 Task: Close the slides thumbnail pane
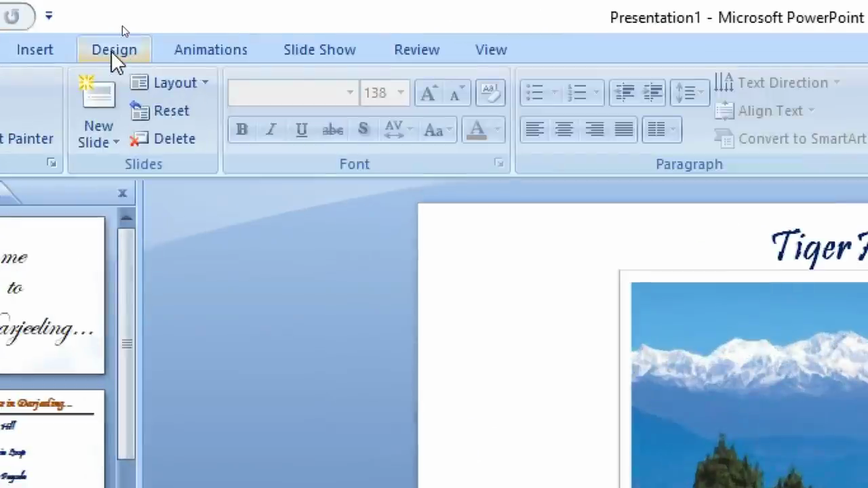point(123,194)
